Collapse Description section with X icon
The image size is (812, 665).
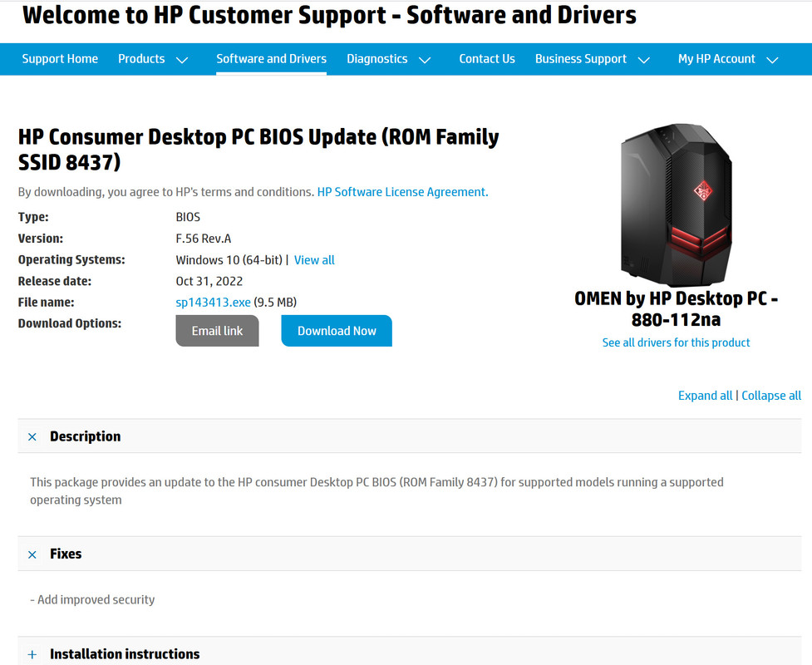[32, 437]
